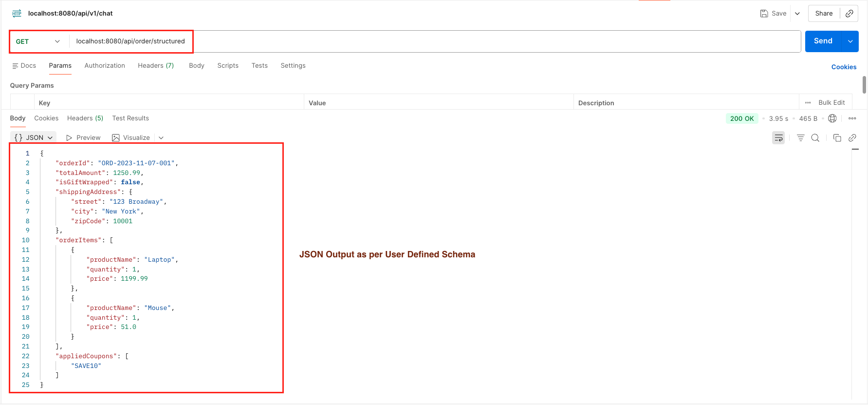Click the Share button
The height and width of the screenshot is (405, 868).
tap(824, 14)
